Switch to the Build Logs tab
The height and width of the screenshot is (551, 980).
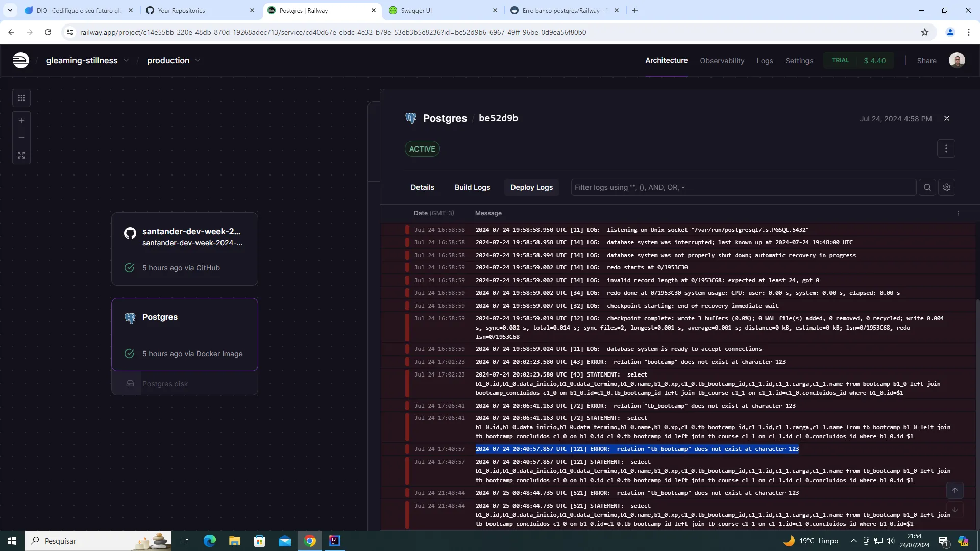pyautogui.click(x=472, y=187)
